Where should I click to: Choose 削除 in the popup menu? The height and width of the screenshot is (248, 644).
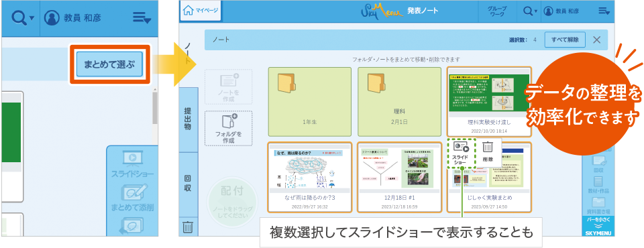click(488, 153)
